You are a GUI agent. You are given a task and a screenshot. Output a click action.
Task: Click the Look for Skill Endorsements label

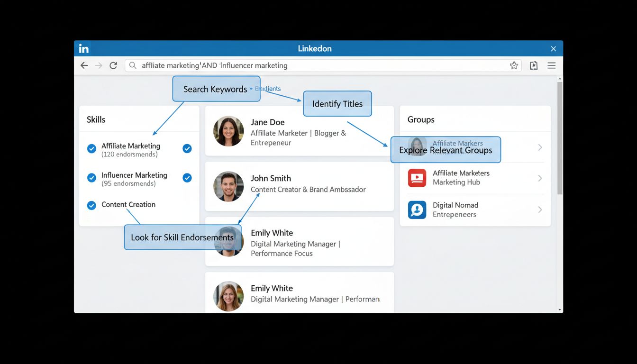[182, 237]
